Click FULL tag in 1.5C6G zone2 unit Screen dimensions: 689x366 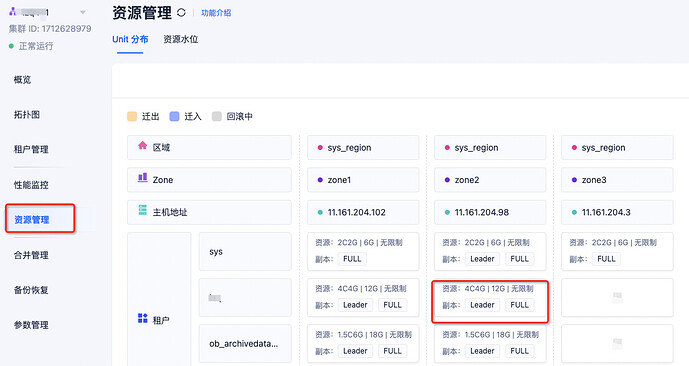click(519, 351)
